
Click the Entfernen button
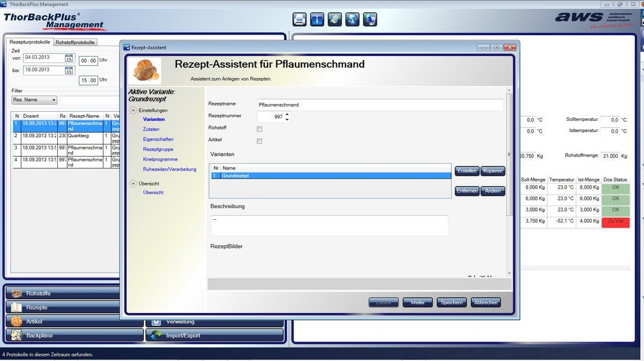click(467, 191)
